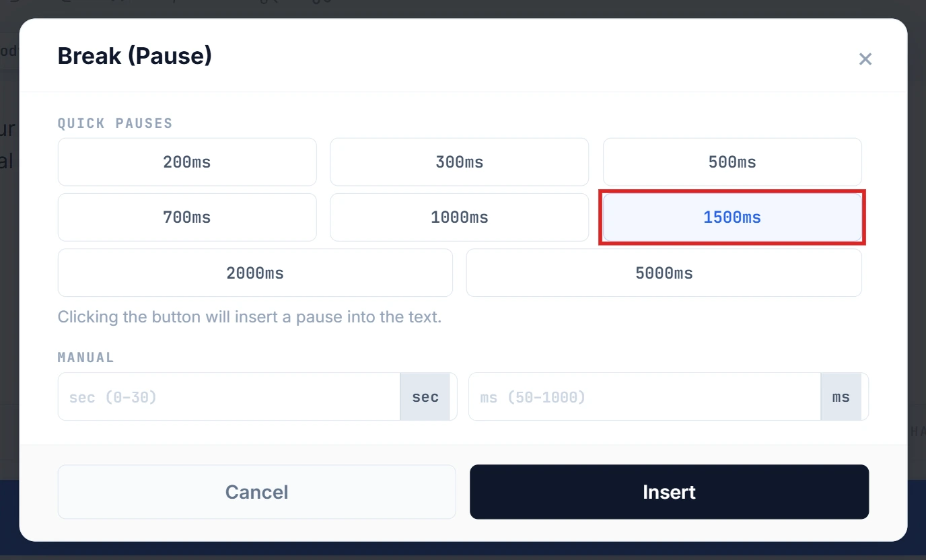Select the 5000ms quick pause
926x560 pixels.
pos(664,273)
